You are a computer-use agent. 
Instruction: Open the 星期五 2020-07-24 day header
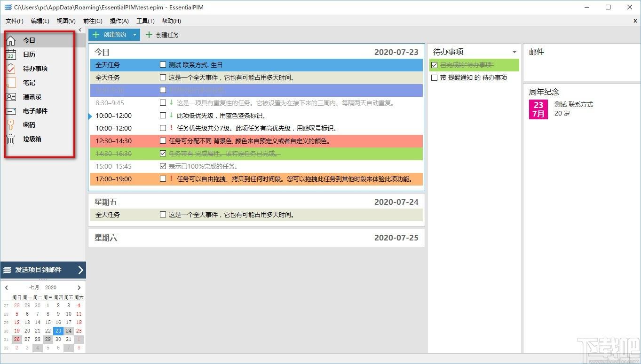(256, 202)
